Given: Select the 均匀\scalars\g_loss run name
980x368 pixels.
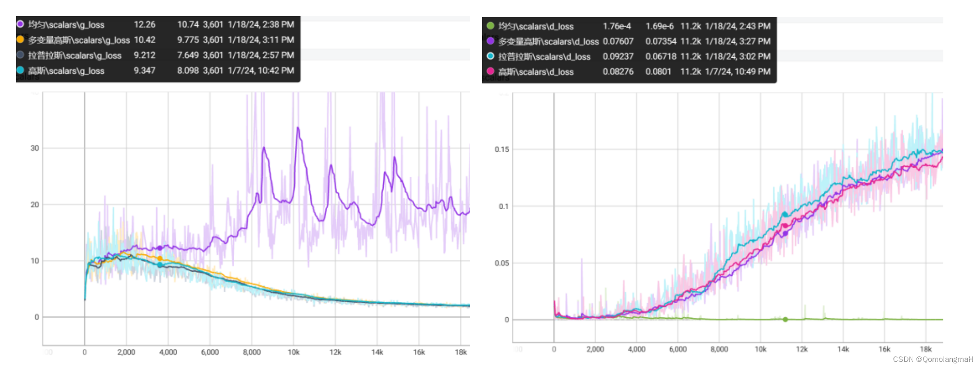Looking at the screenshot, I should click(x=66, y=24).
